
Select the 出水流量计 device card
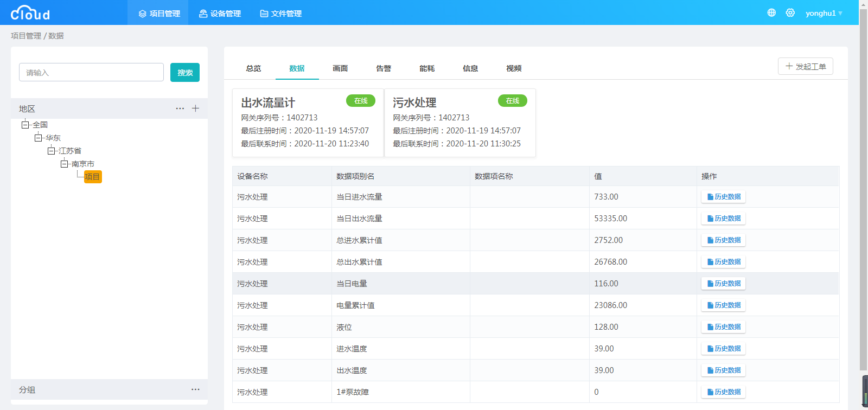coord(308,123)
